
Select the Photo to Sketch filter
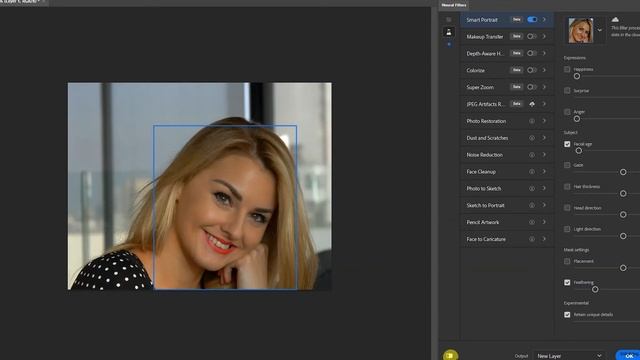click(x=507, y=189)
